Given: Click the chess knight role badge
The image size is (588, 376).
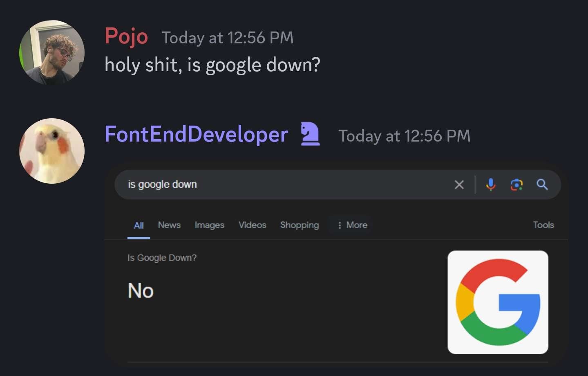Looking at the screenshot, I should (310, 134).
